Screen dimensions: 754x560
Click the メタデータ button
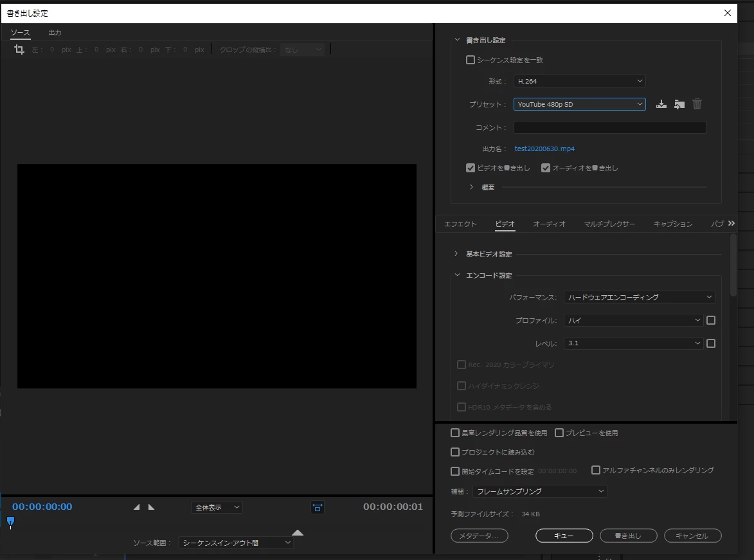[x=480, y=536]
